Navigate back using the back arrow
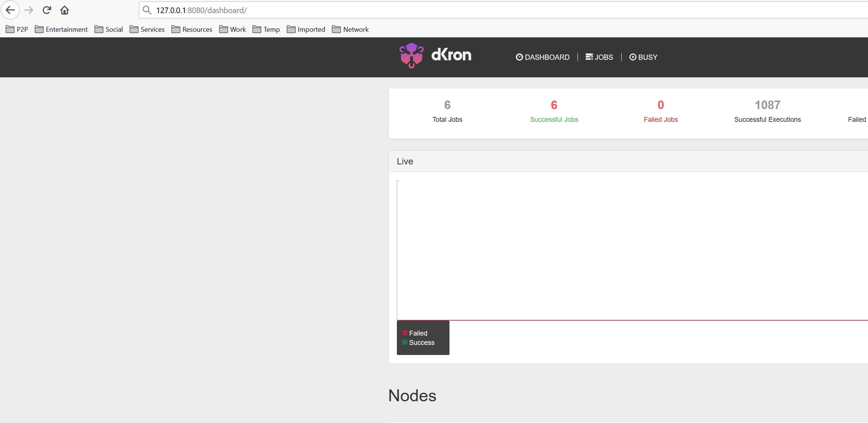Image resolution: width=868 pixels, height=423 pixels. point(10,10)
